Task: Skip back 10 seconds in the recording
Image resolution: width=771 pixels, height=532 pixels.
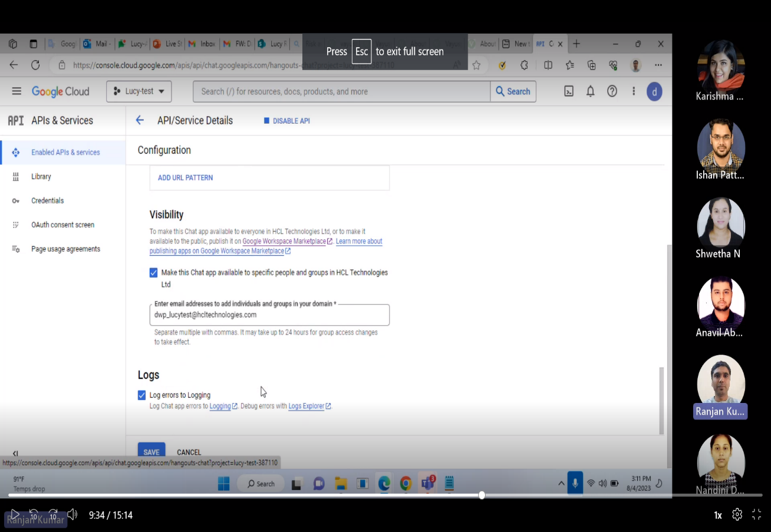Action: pyautogui.click(x=34, y=514)
